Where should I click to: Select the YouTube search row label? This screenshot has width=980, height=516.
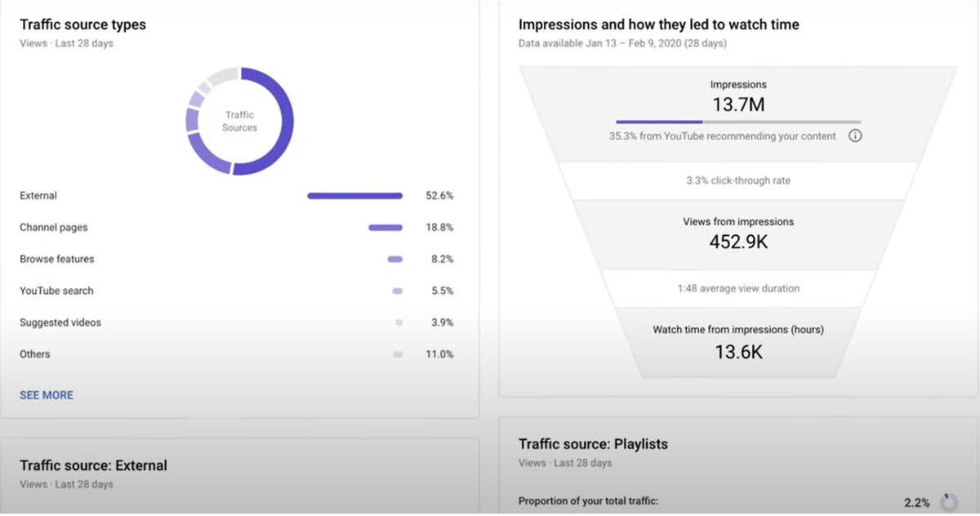pos(56,291)
